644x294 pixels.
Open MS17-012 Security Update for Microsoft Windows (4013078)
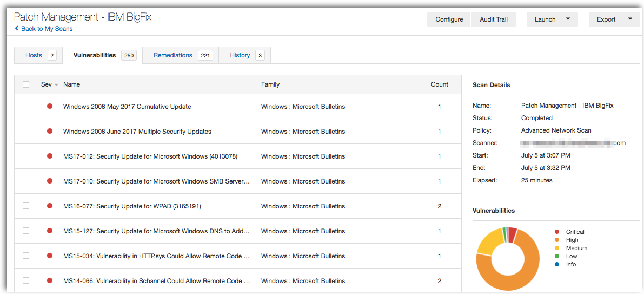click(x=150, y=156)
